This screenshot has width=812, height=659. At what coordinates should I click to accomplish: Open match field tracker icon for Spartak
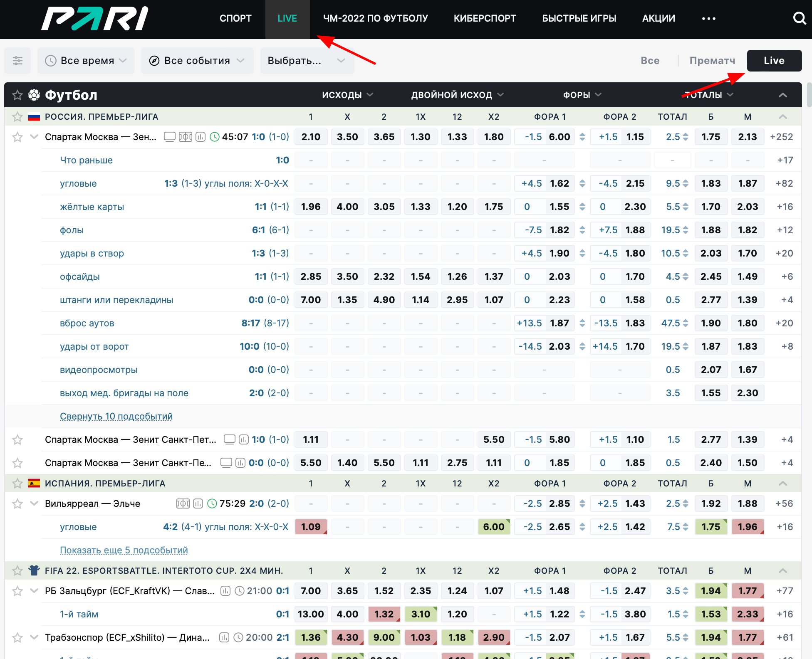tap(185, 137)
